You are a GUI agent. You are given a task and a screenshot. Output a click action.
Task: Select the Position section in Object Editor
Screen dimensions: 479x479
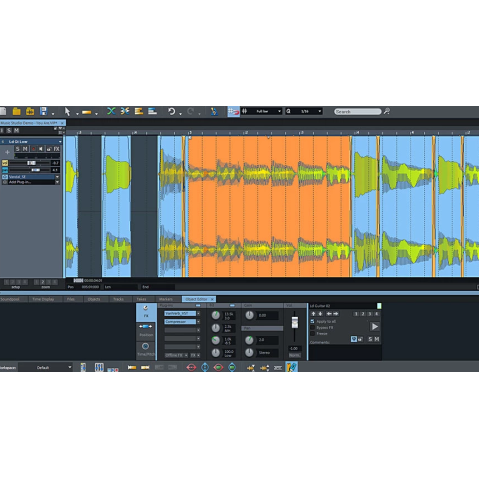(146, 331)
